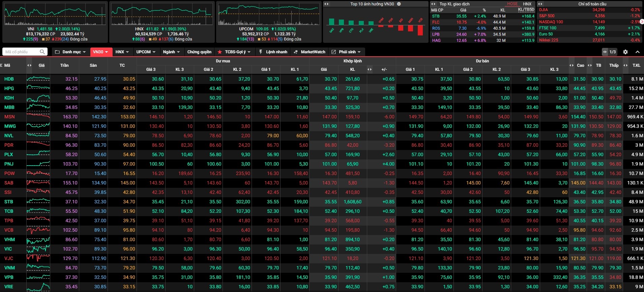Select ROS in Top KL giao dịch

coord(436,28)
